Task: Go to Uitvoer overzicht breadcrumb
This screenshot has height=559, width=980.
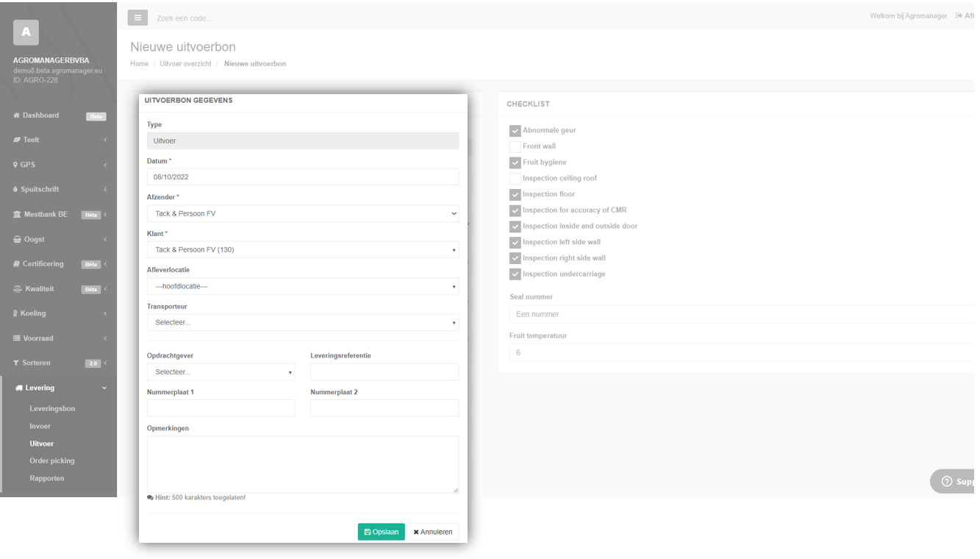Action: 186,64
